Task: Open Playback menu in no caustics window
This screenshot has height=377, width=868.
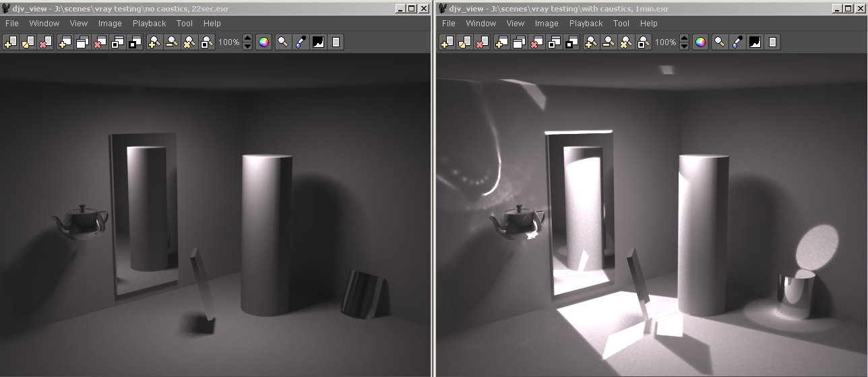Action: [149, 23]
